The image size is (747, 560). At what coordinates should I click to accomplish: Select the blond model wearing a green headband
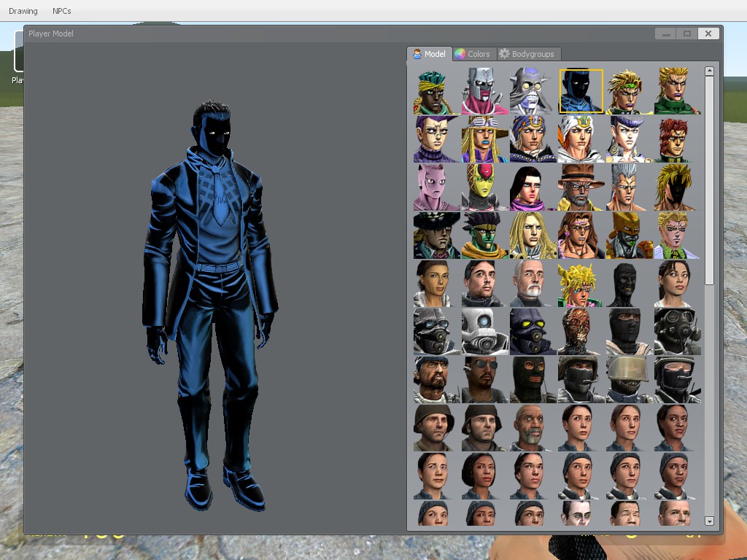(x=630, y=91)
